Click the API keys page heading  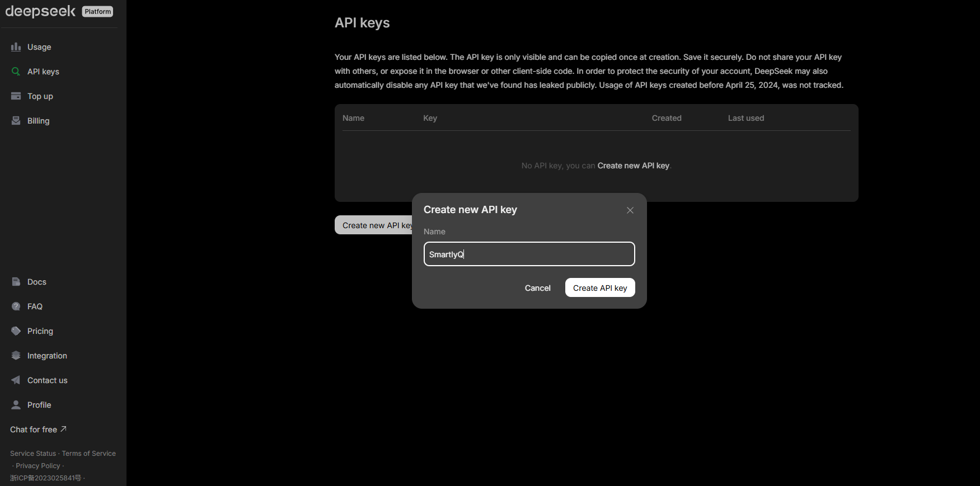pos(362,23)
